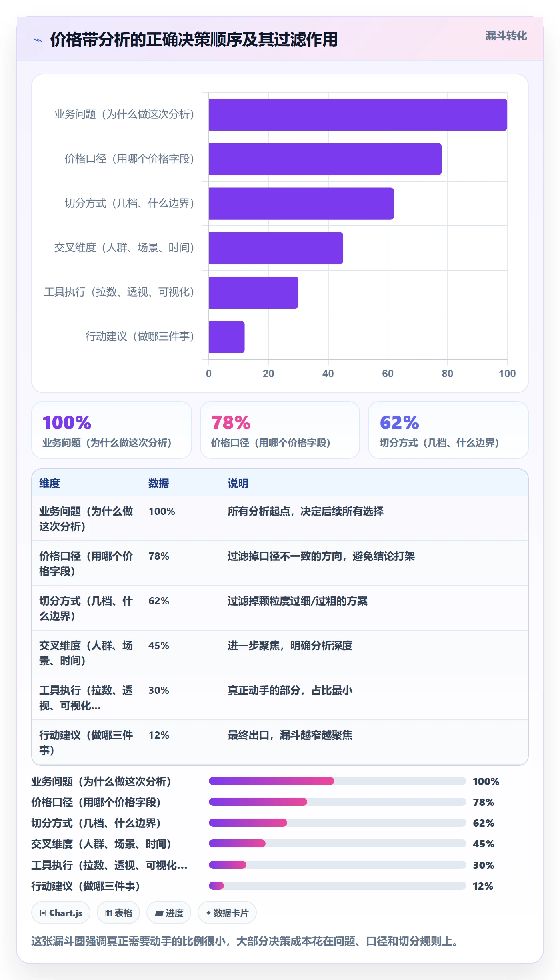Image resolution: width=560 pixels, height=980 pixels.
Task: Click table cell 所有分析起点，决定后续所有选择
Action: click(x=306, y=511)
